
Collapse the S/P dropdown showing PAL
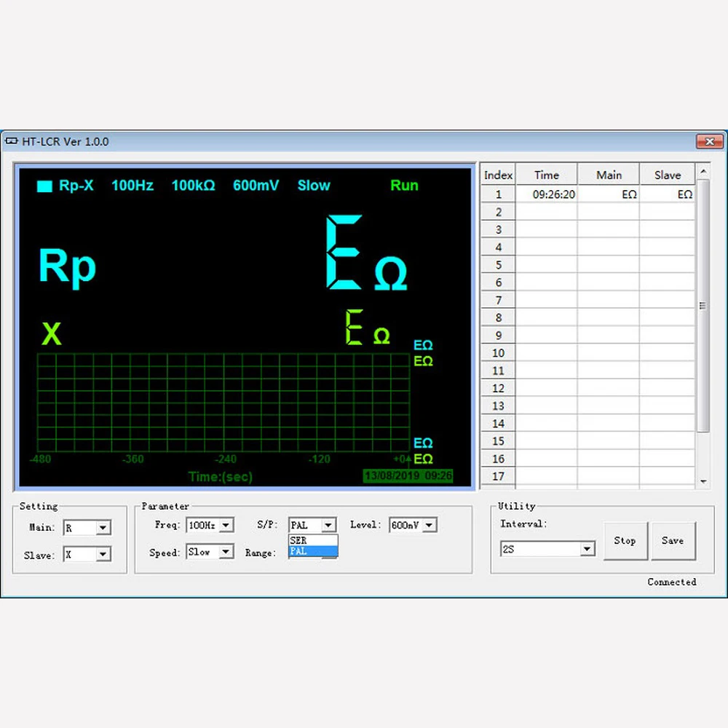(x=328, y=525)
